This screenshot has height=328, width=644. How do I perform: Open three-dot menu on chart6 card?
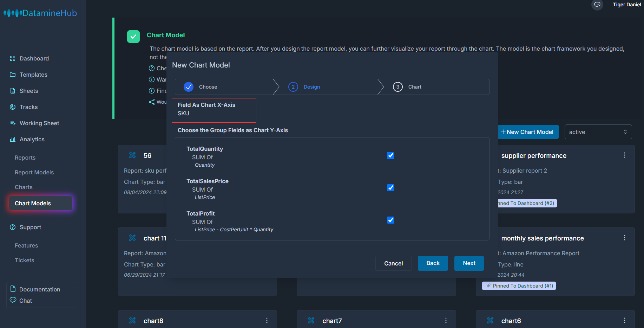click(625, 320)
